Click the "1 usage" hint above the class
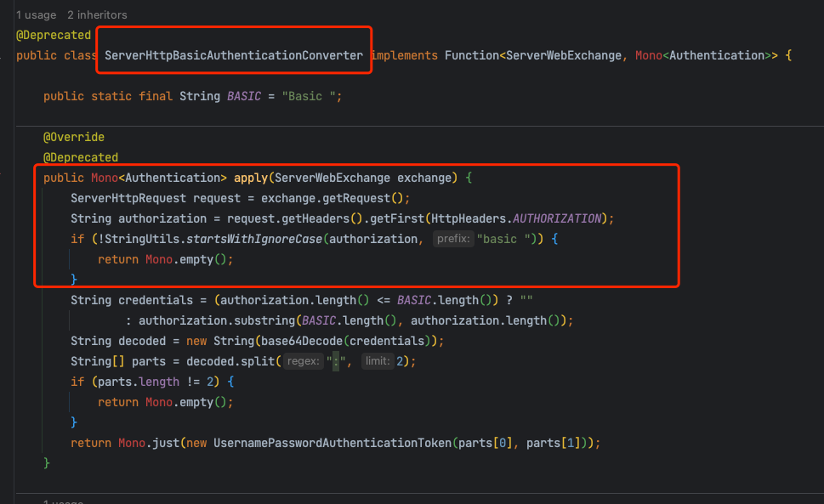Viewport: 824px width, 504px height. 36,14
